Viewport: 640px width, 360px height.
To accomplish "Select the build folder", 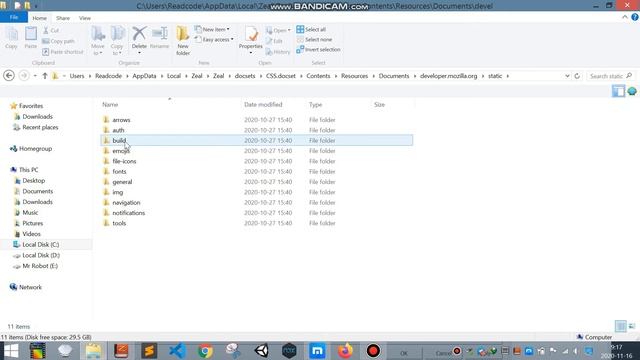I will click(256, 140).
